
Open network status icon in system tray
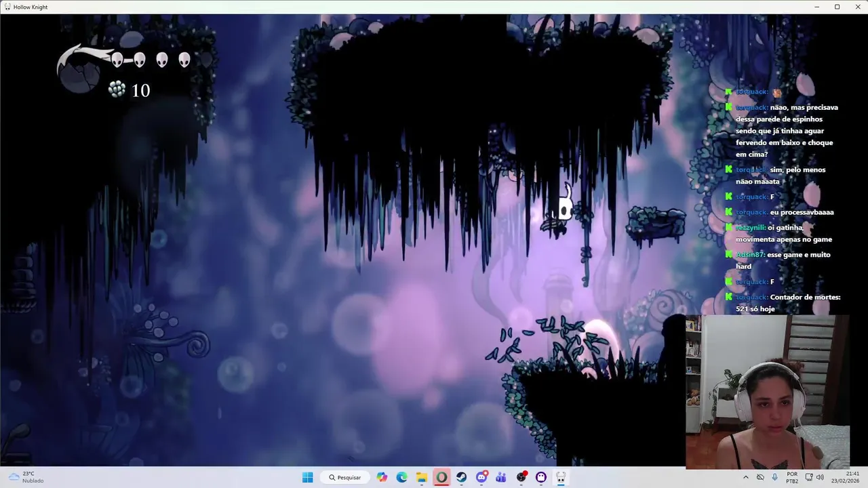coord(808,477)
